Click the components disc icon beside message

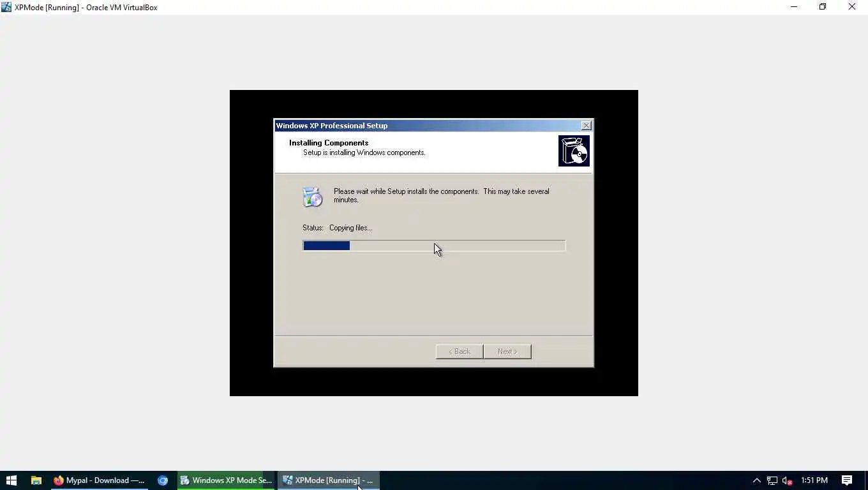312,197
